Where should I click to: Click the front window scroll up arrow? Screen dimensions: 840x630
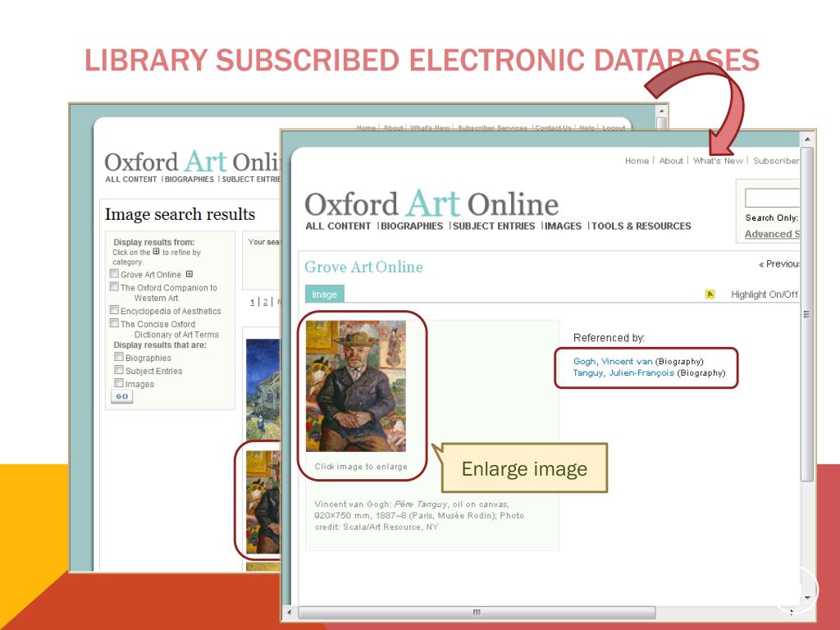click(807, 139)
